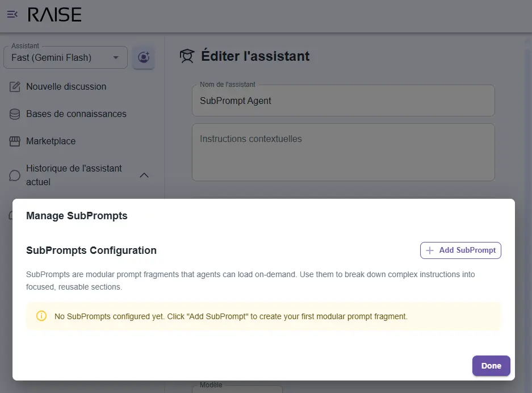Click the graduation cap icon near Éditer l'assistant
The image size is (532, 393).
pyautogui.click(x=187, y=56)
